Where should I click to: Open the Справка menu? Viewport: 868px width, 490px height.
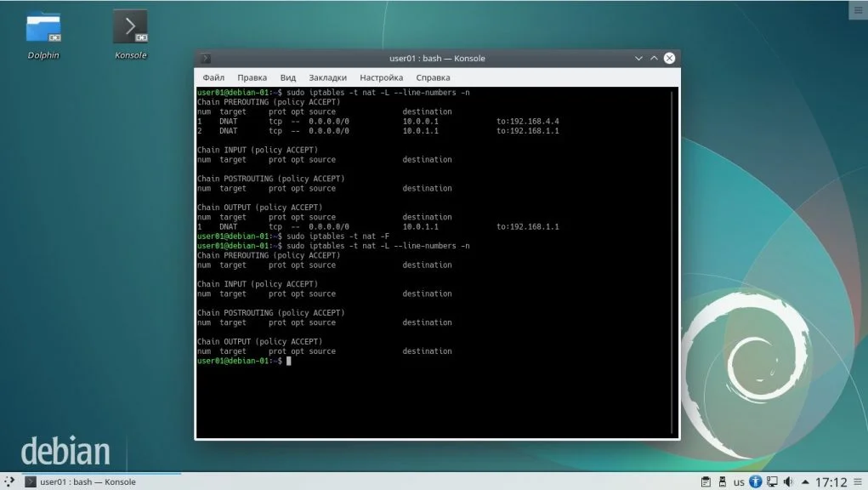(x=433, y=77)
